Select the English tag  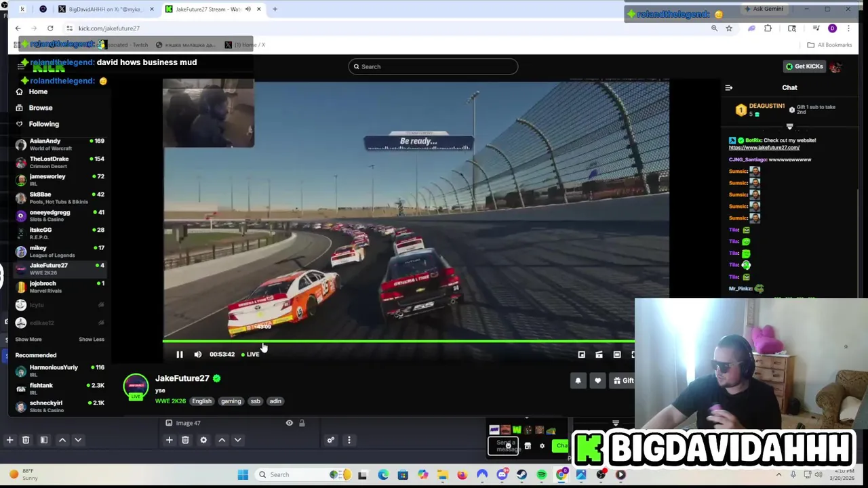pyautogui.click(x=201, y=401)
